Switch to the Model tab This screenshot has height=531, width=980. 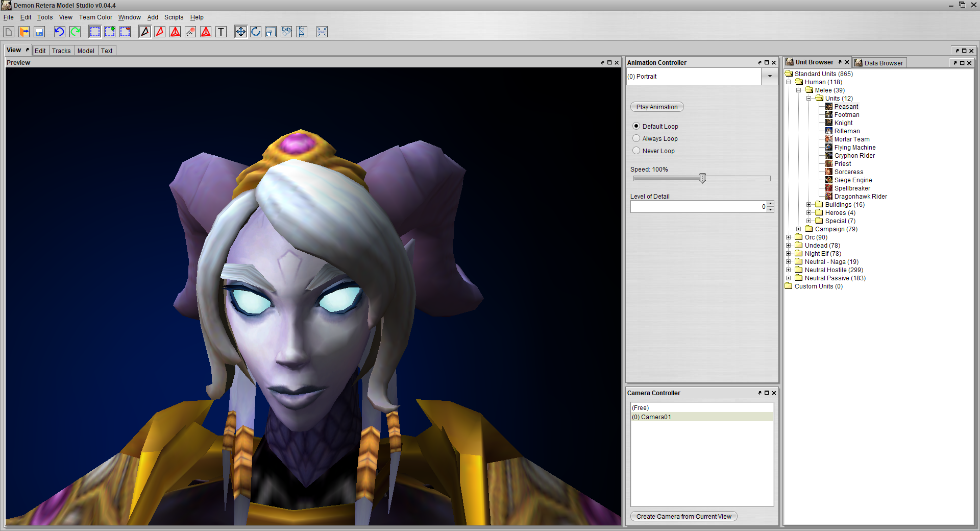86,51
